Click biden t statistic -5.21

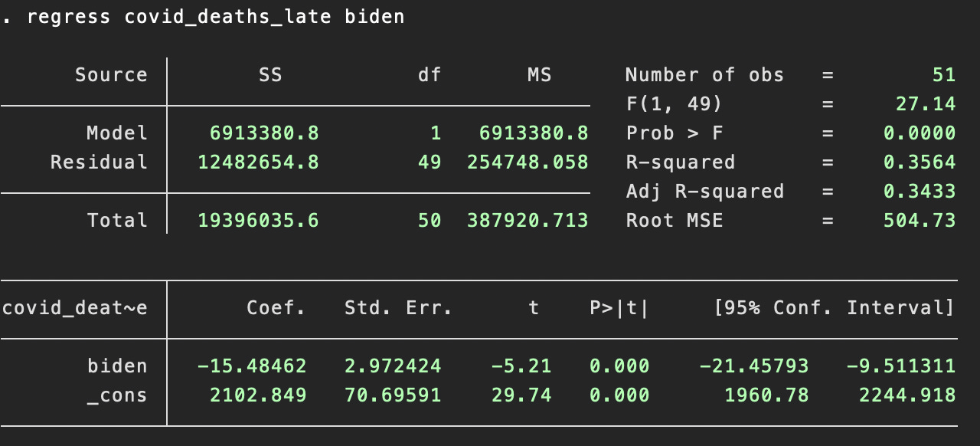(x=521, y=366)
